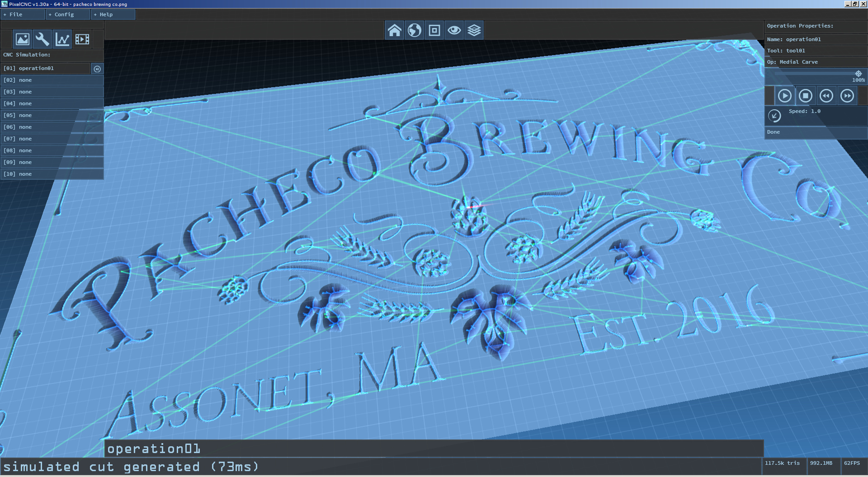The width and height of the screenshot is (868, 477).
Task: Click the Speed: 1.0 value
Action: 805,111
